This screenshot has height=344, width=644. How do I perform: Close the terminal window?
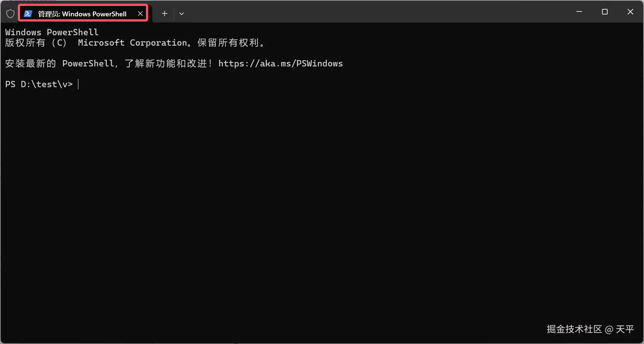[x=630, y=12]
